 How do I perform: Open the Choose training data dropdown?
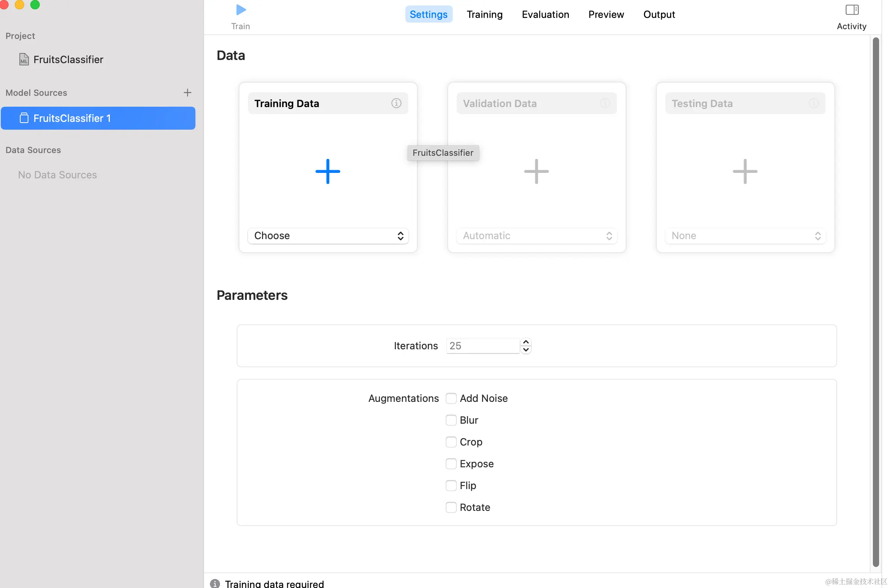tap(328, 236)
